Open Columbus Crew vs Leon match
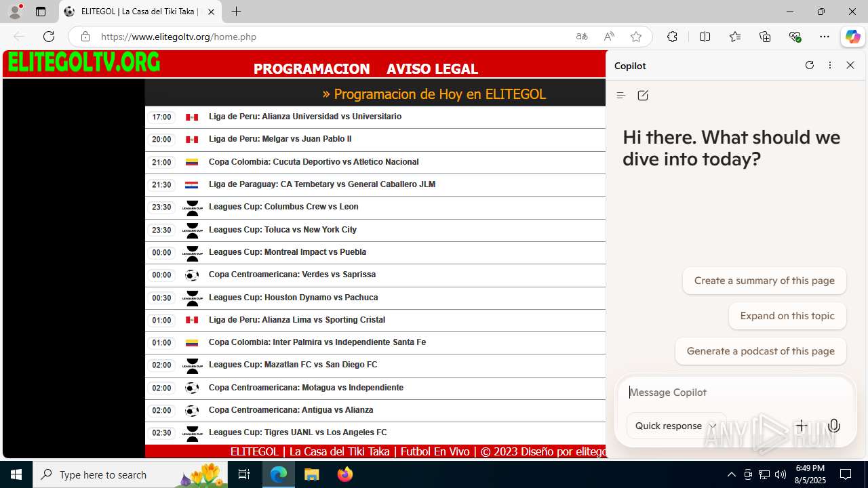The width and height of the screenshot is (868, 488). pos(283,207)
